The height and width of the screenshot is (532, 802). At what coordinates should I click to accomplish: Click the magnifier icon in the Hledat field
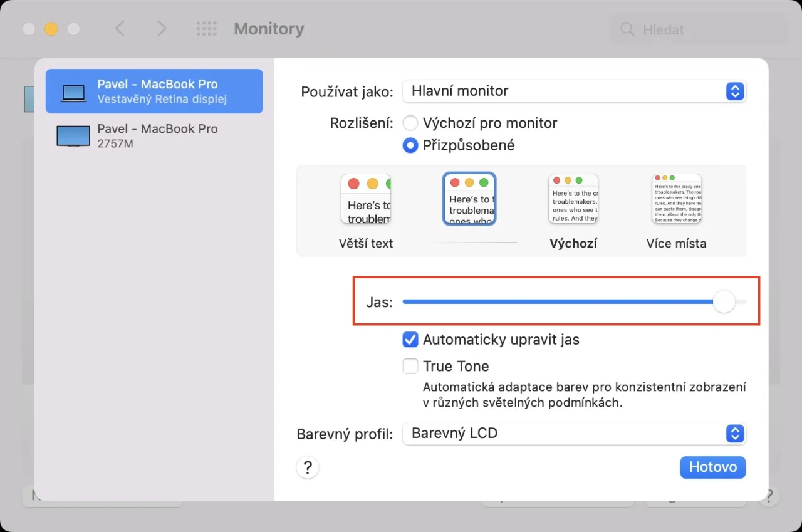[x=627, y=29]
